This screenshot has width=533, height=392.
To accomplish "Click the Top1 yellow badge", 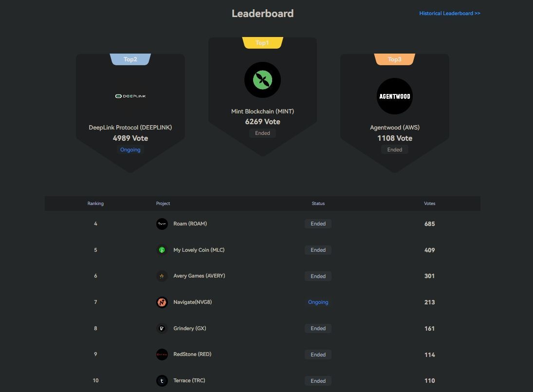I will (x=262, y=43).
